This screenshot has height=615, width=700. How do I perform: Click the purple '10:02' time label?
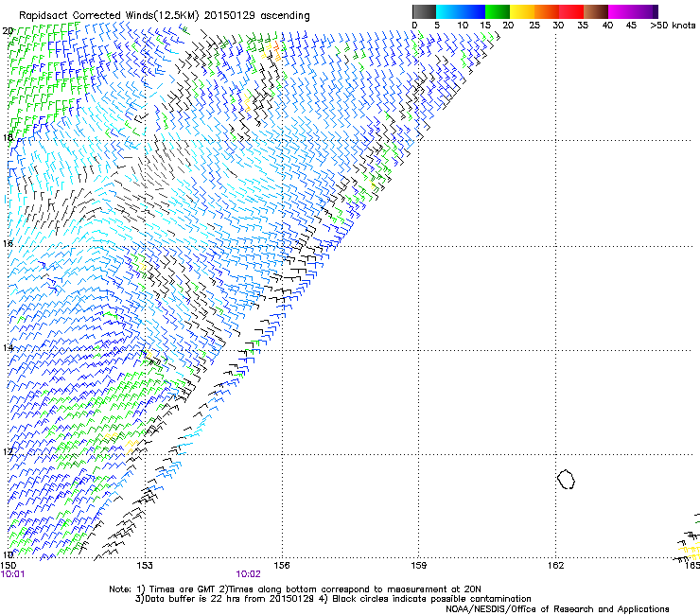click(248, 574)
